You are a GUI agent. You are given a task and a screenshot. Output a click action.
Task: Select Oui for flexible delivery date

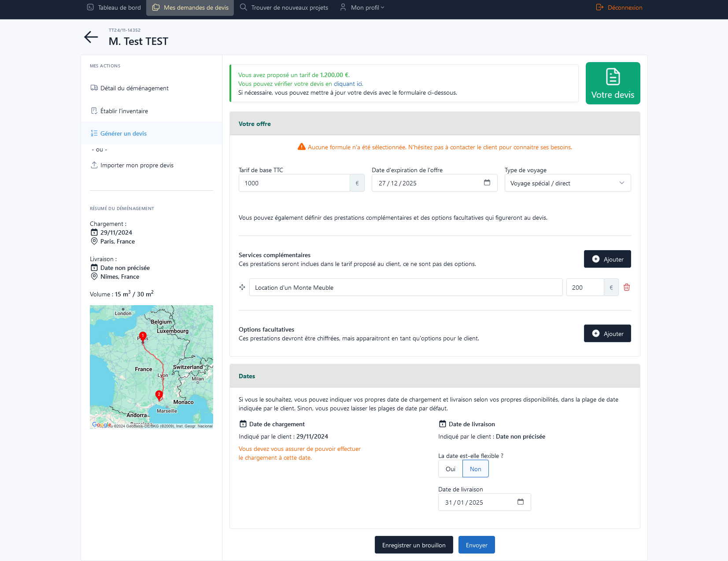pyautogui.click(x=450, y=469)
